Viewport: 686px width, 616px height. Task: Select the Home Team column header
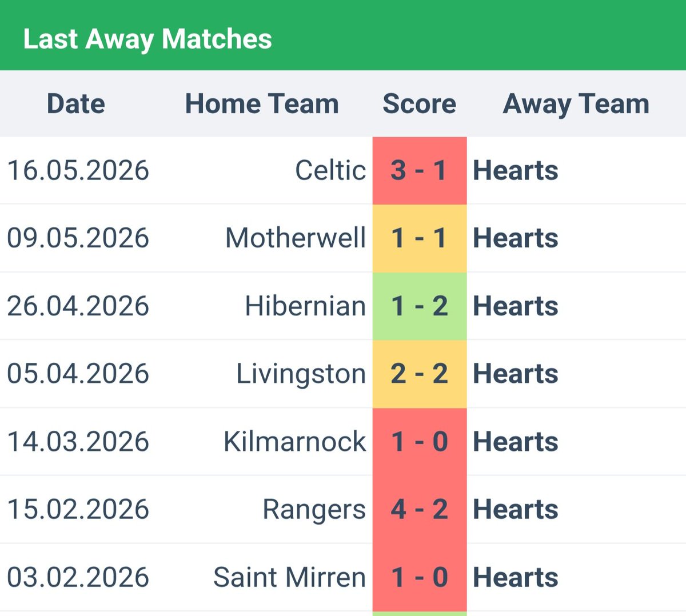(262, 104)
